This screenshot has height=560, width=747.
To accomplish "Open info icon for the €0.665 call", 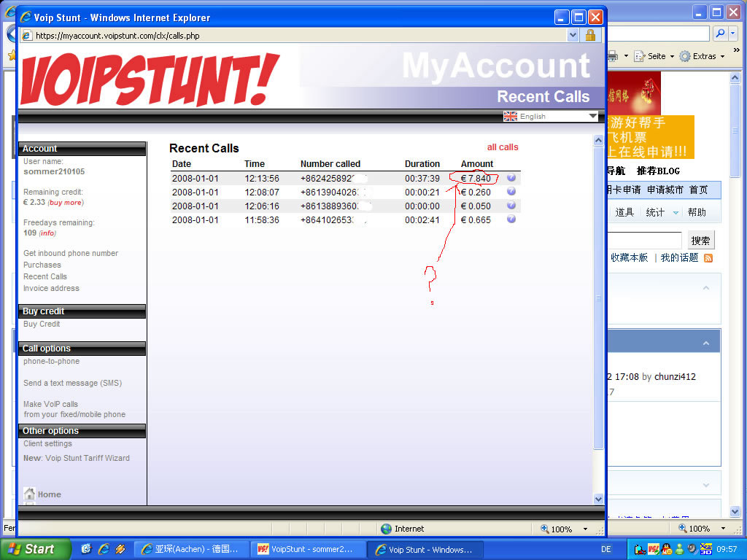I will (x=511, y=219).
